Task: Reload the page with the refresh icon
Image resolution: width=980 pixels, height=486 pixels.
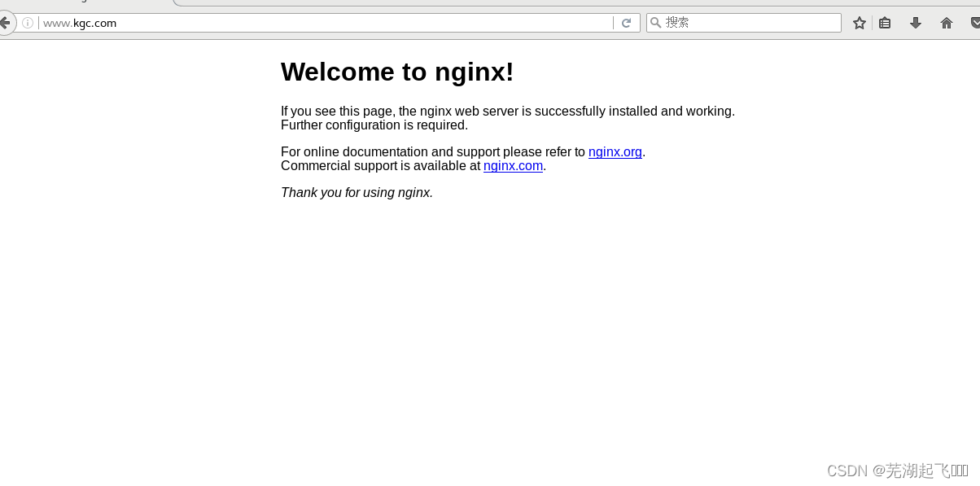Action: pyautogui.click(x=626, y=23)
